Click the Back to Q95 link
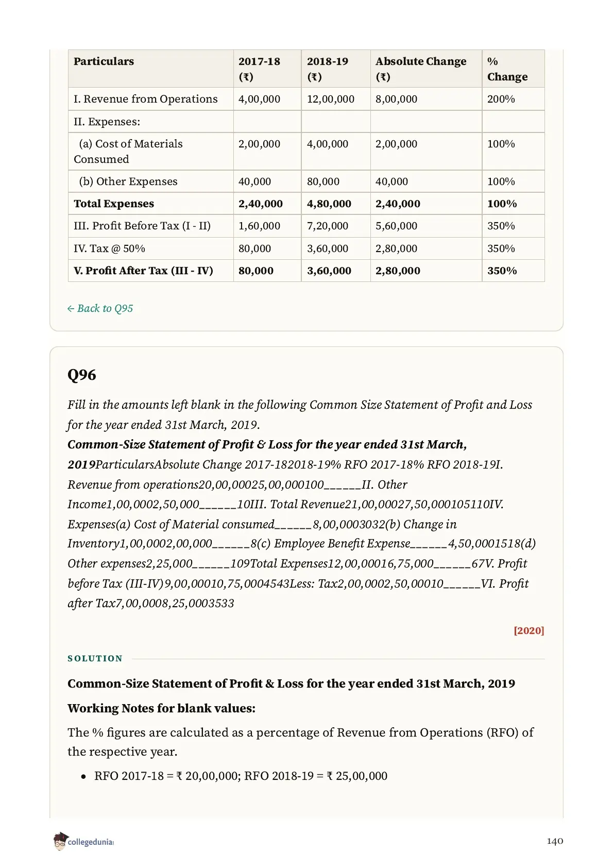 [100, 308]
